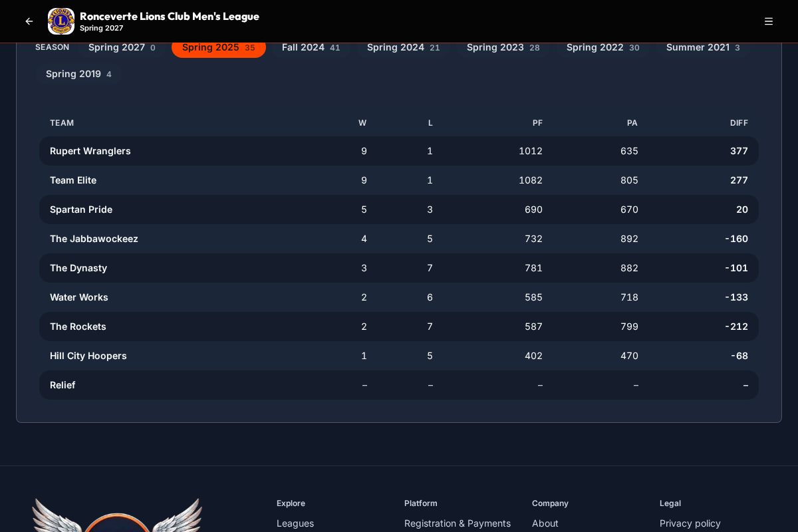Click the SEASON label

(x=52, y=47)
